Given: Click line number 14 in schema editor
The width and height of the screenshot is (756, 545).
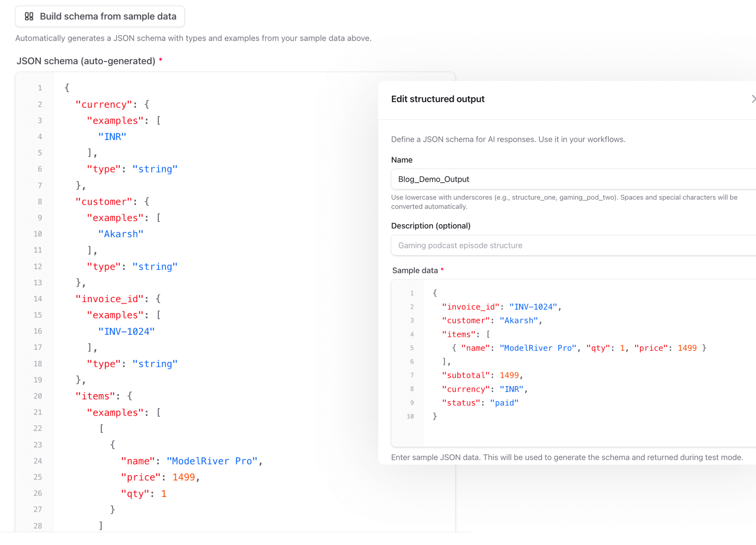Looking at the screenshot, I should click(37, 299).
